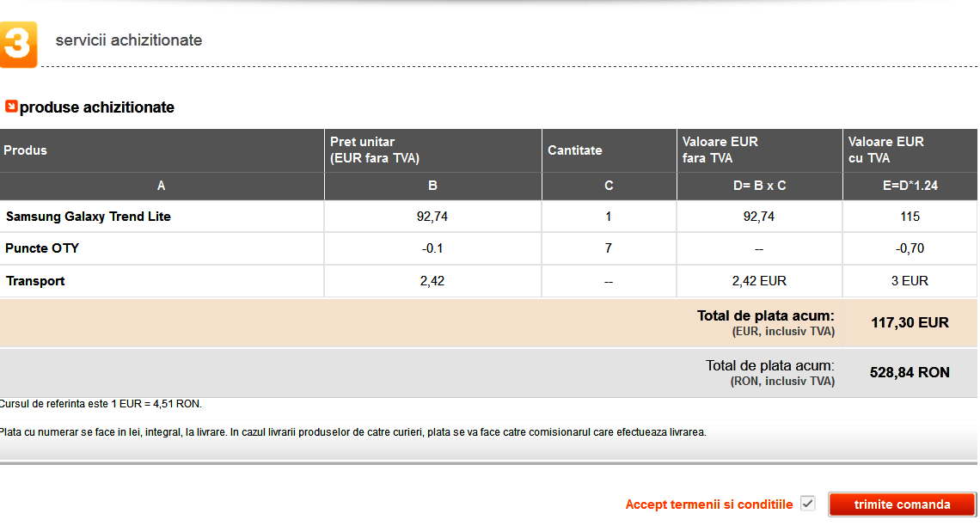Click Samsung's unit price 92,74 in column B

[x=432, y=217]
